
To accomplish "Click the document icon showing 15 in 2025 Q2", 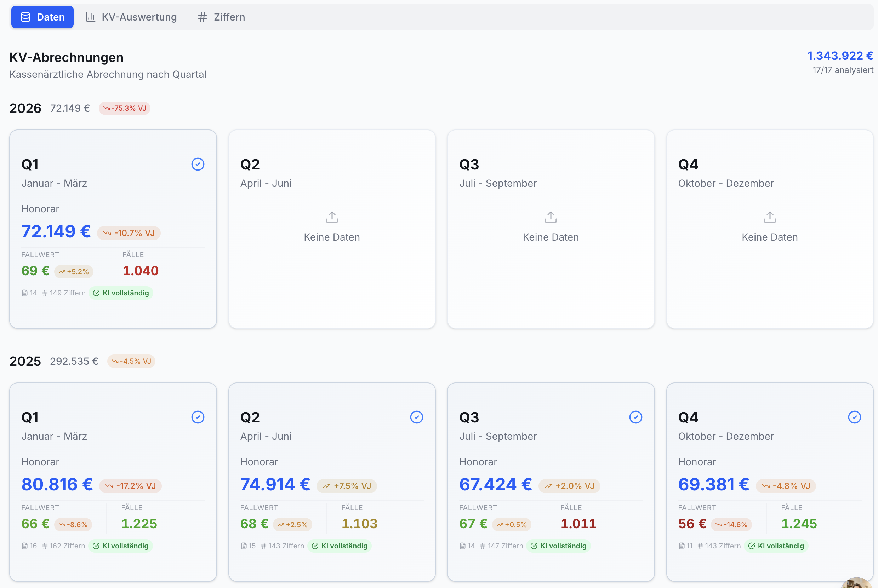I will 244,546.
